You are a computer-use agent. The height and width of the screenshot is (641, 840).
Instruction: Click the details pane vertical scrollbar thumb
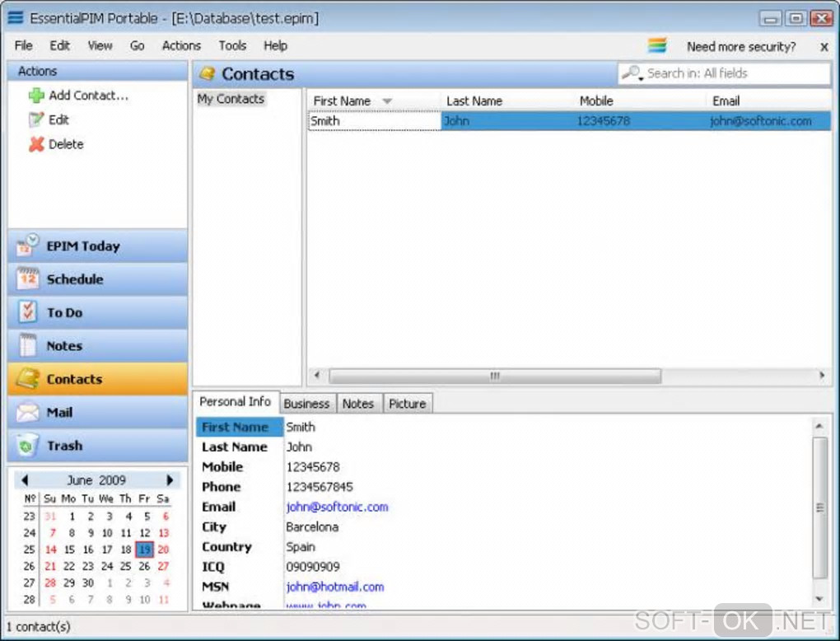point(819,507)
